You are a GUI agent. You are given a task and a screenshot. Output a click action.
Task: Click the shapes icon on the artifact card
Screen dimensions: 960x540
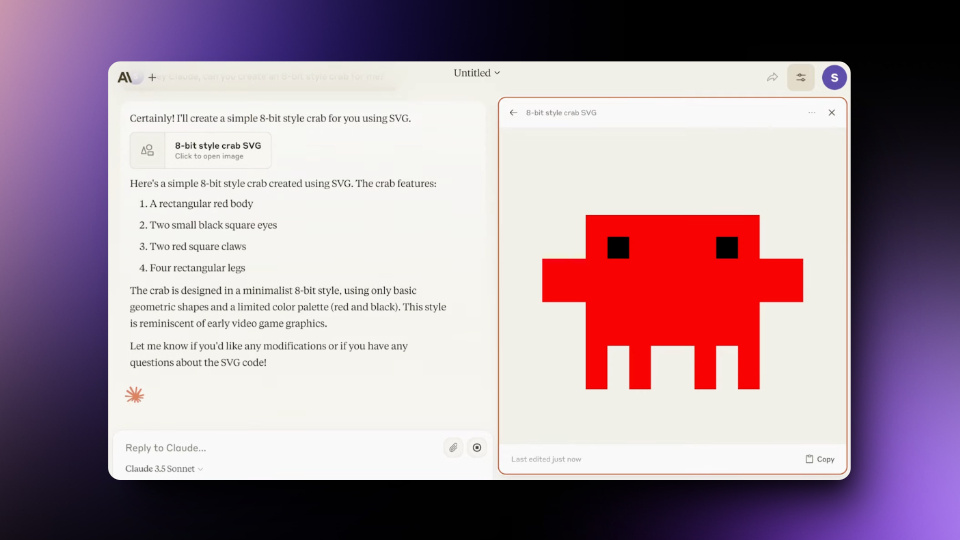pyautogui.click(x=148, y=150)
